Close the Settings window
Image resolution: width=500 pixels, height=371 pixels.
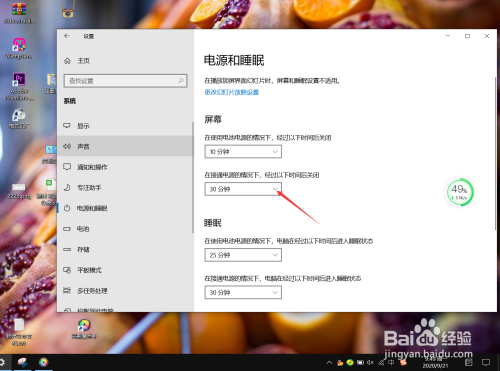pos(487,36)
